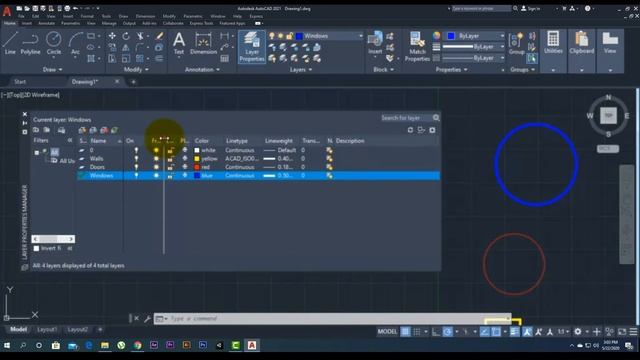Toggle freeze sun for Doors layer
640x360 pixels.
point(156,167)
